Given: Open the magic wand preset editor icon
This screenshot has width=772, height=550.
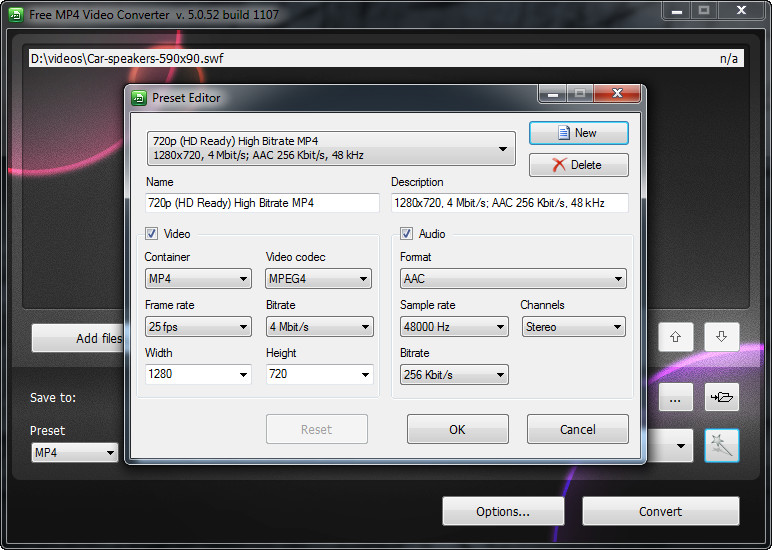Looking at the screenshot, I should pos(722,446).
